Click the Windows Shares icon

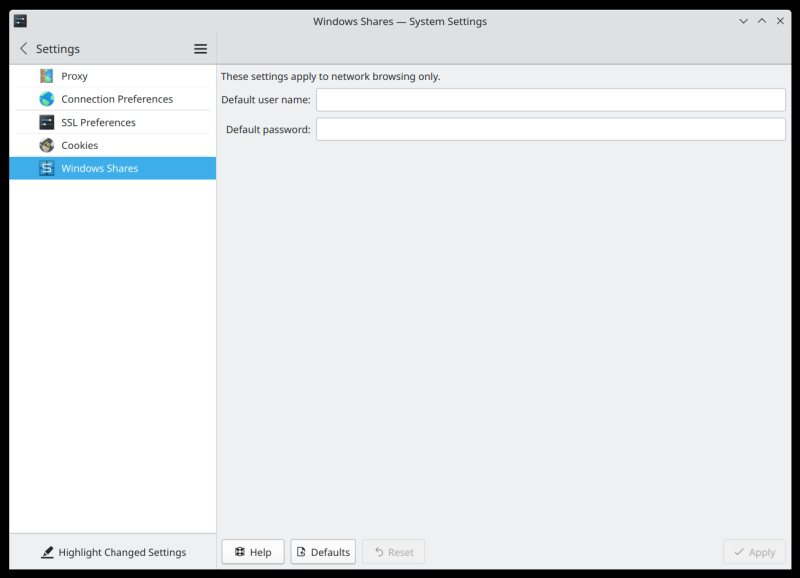(46, 168)
